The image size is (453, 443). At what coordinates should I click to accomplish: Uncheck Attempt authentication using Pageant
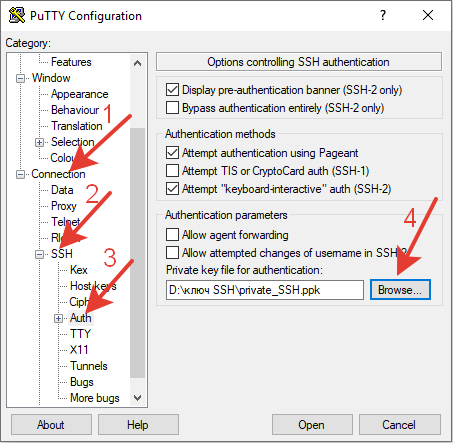[172, 153]
